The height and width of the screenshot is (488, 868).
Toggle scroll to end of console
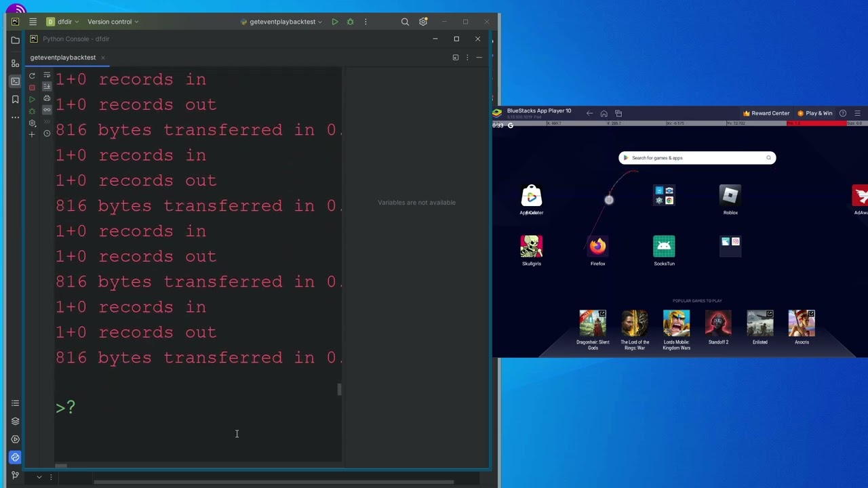[47, 87]
